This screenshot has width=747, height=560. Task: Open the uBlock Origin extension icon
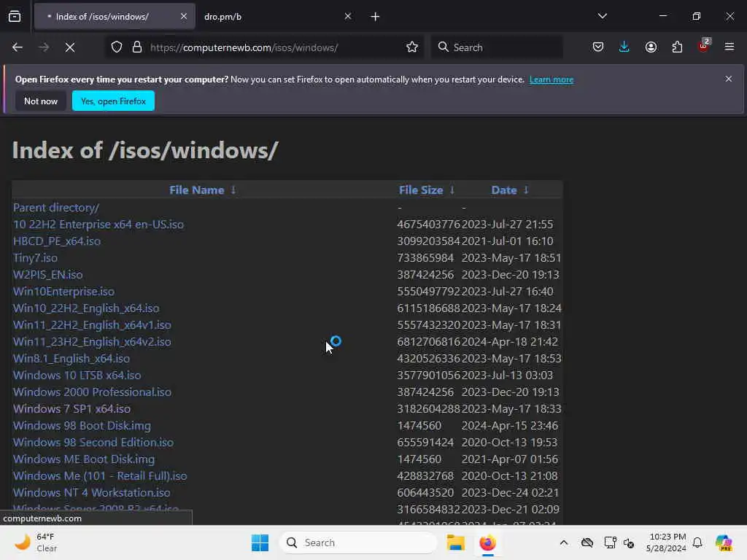pyautogui.click(x=704, y=46)
